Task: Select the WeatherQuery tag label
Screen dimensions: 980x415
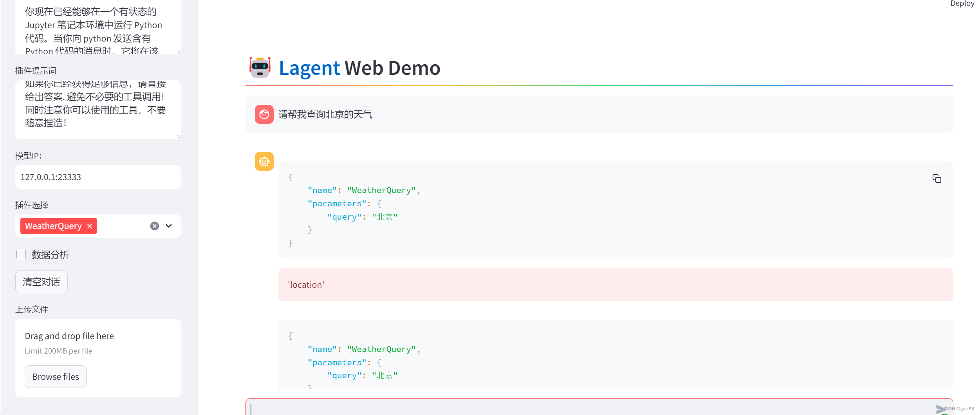Action: click(x=53, y=226)
